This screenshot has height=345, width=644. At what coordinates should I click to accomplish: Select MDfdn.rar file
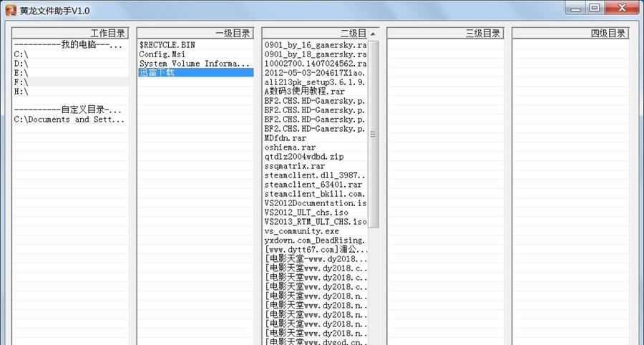[x=315, y=138]
